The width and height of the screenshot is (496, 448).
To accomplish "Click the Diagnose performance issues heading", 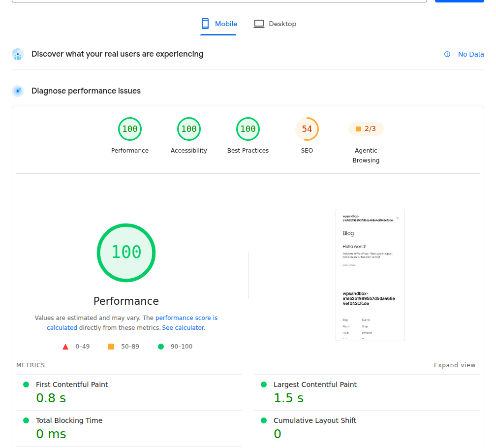I will 86,91.
